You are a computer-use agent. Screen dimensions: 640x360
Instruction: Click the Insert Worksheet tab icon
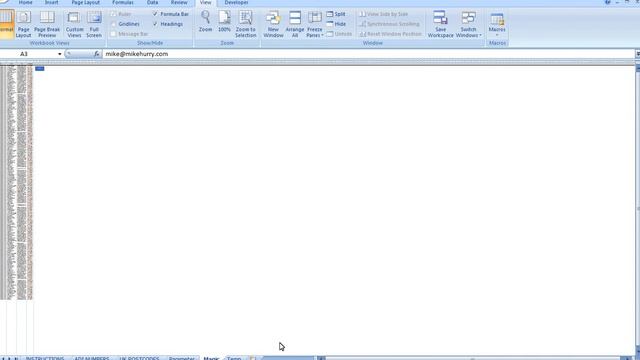[x=252, y=358]
